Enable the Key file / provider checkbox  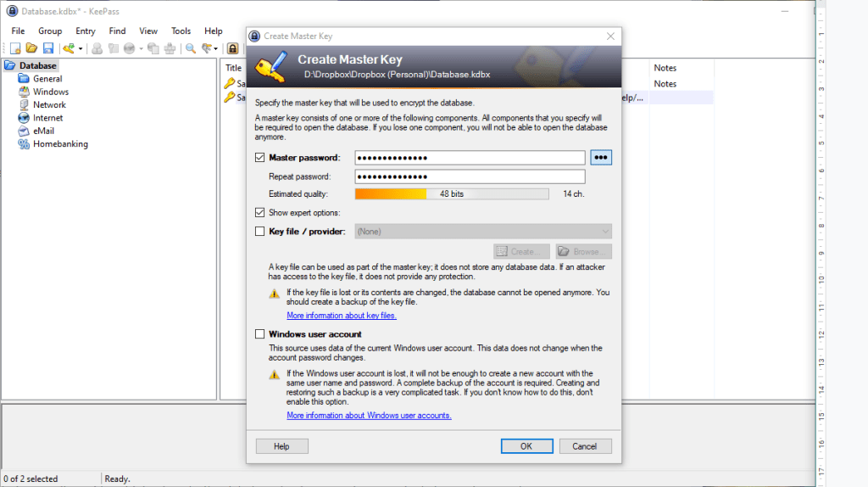pyautogui.click(x=259, y=231)
